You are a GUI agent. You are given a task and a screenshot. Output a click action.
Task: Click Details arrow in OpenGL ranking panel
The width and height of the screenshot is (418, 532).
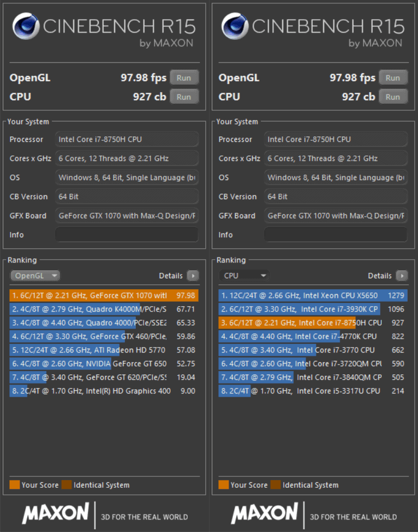[193, 276]
